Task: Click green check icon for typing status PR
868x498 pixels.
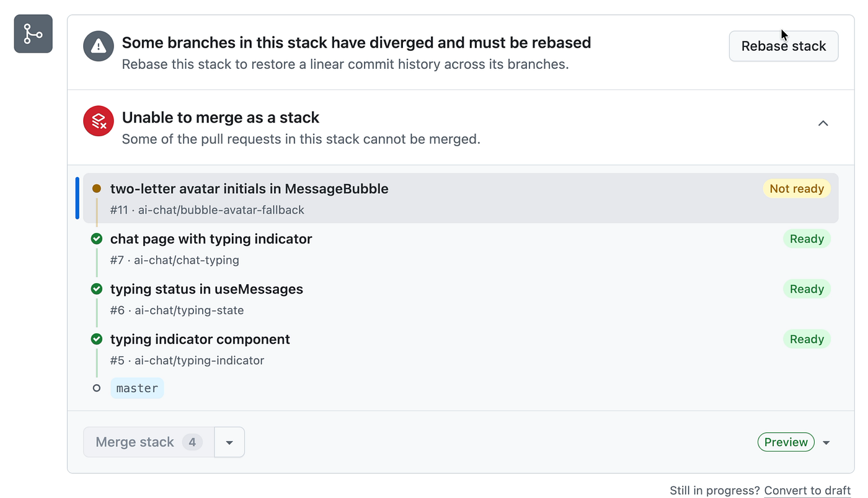Action: point(97,289)
